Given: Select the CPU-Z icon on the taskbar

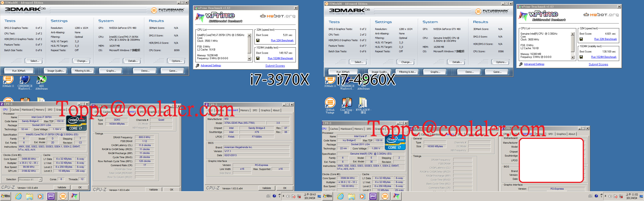Looking at the screenshot, I should [51, 196].
